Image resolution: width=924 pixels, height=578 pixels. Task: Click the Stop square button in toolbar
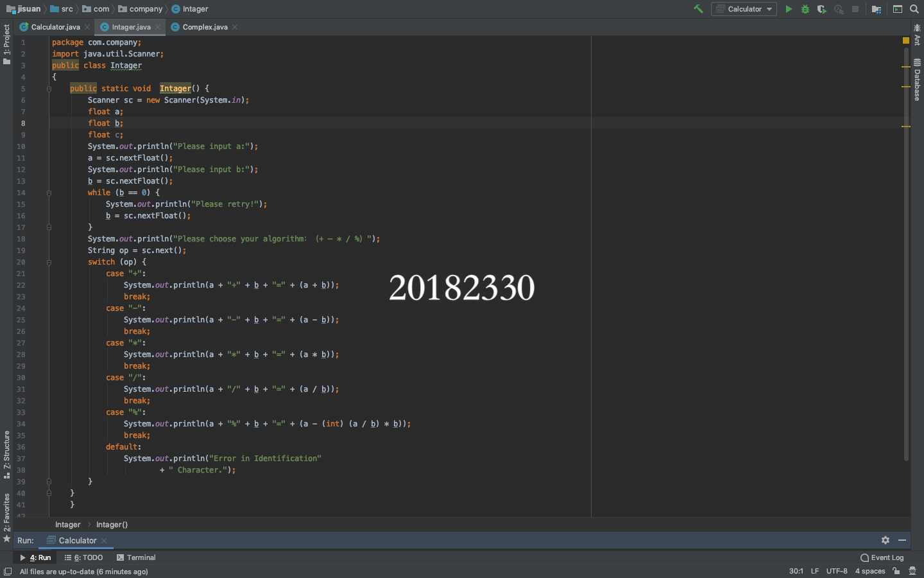pos(855,9)
